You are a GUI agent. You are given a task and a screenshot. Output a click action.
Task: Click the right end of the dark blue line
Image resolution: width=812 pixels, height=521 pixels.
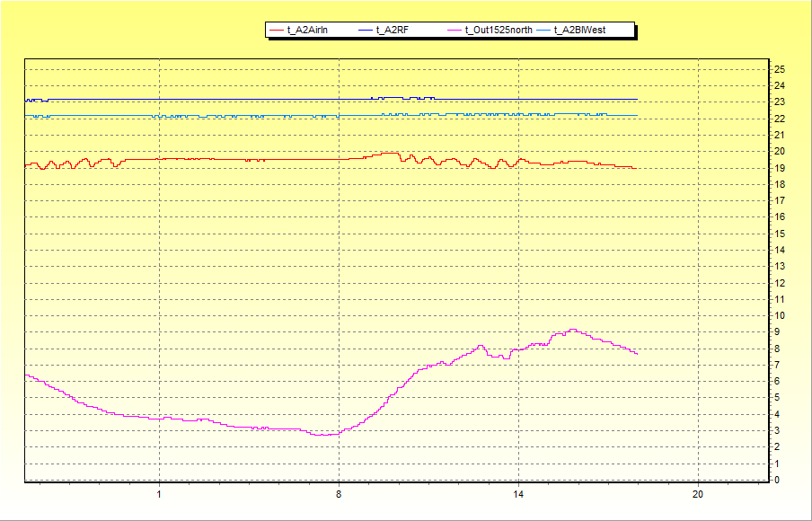636,100
